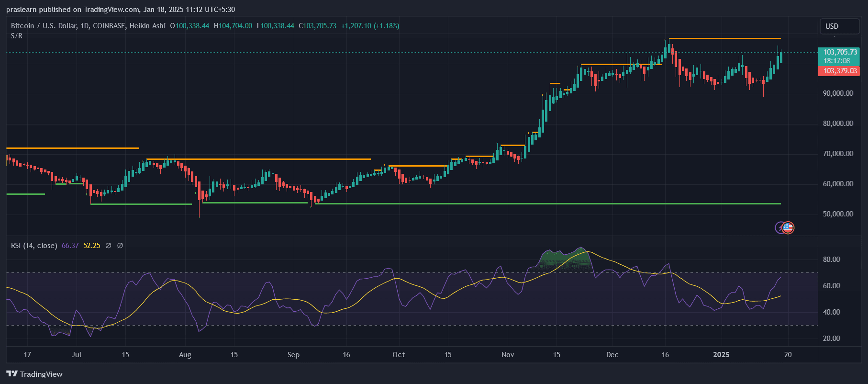868x384 pixels.
Task: Click the Dec label on the time axis
Action: coord(612,355)
